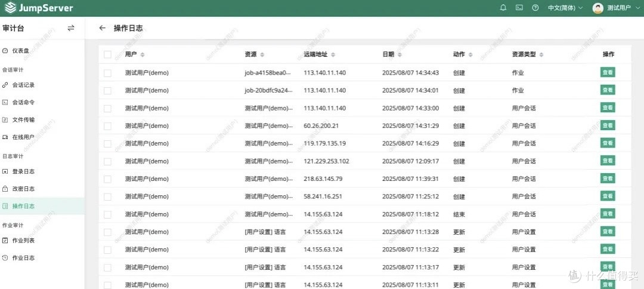Click 作业 type cell in 14:34:01 row
This screenshot has width=644, height=289.
[x=518, y=90]
